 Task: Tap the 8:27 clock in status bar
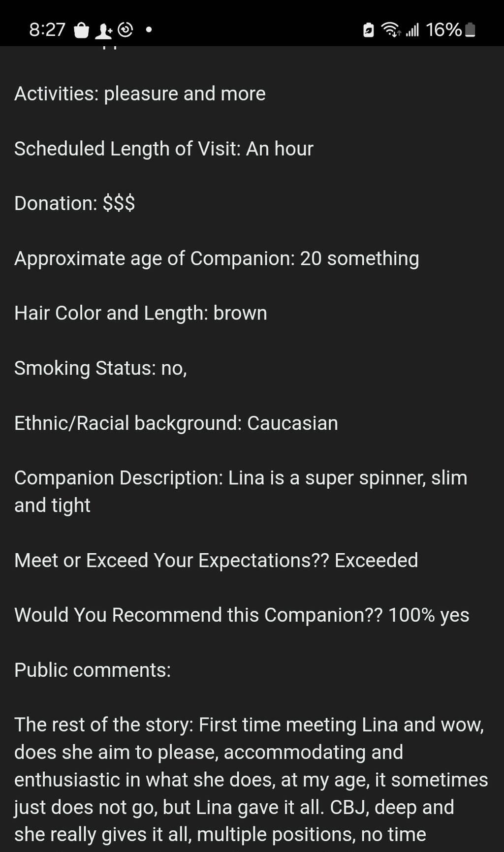pyautogui.click(x=47, y=30)
